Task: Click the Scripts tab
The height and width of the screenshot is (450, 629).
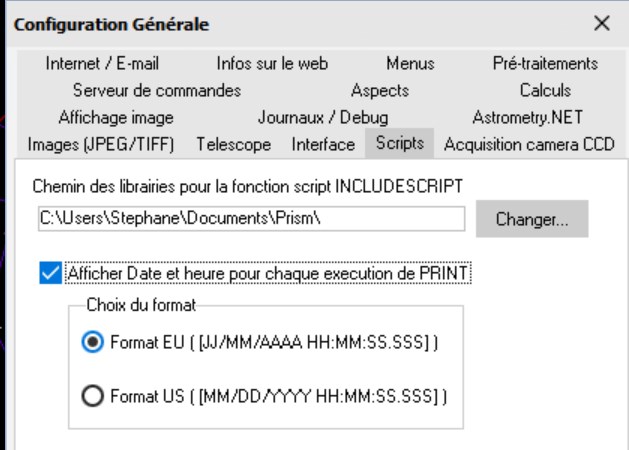Action: tap(399, 143)
